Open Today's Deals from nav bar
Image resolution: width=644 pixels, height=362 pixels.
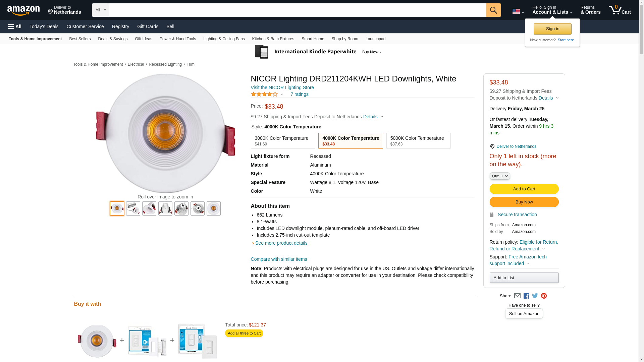coord(44,26)
